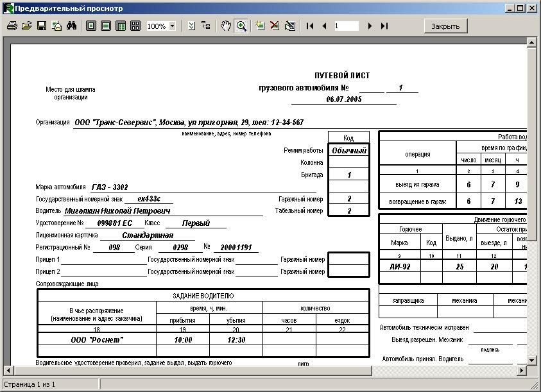Click the horizontal scrollbar right arrow
Image resolution: width=541 pixels, height=392 pixels.
click(522, 371)
